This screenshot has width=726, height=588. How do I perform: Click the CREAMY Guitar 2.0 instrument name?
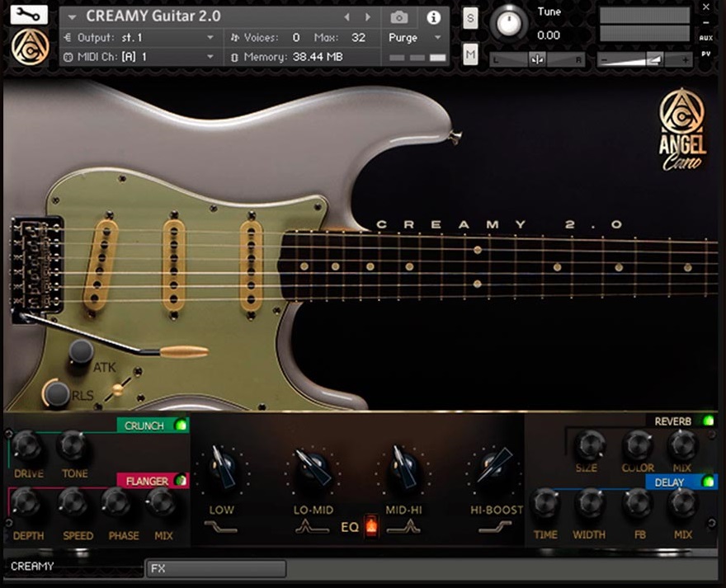153,16
